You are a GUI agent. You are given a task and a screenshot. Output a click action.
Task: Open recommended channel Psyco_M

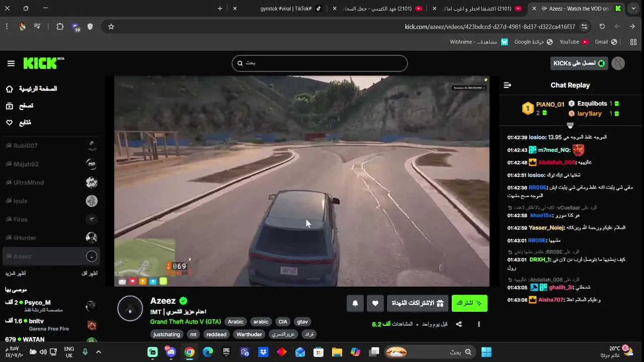coord(51,306)
